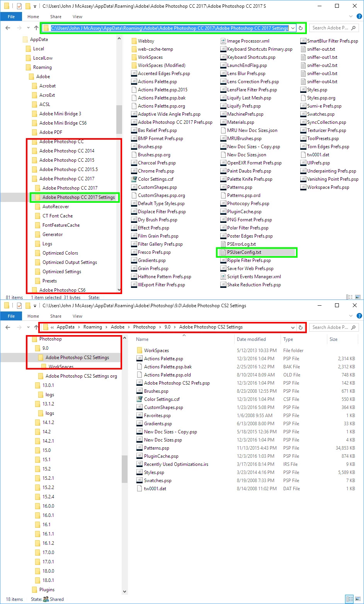Click Roaming breadcrumb in CS2 address bar
The height and width of the screenshot is (604, 364).
[x=93, y=327]
